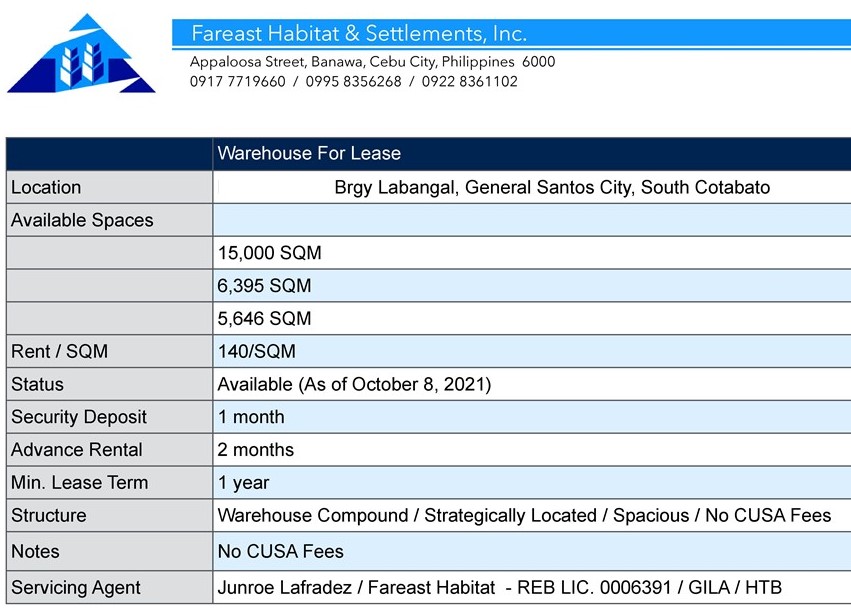
Task: Select the 5,646 SQM space cell
Action: point(264,319)
